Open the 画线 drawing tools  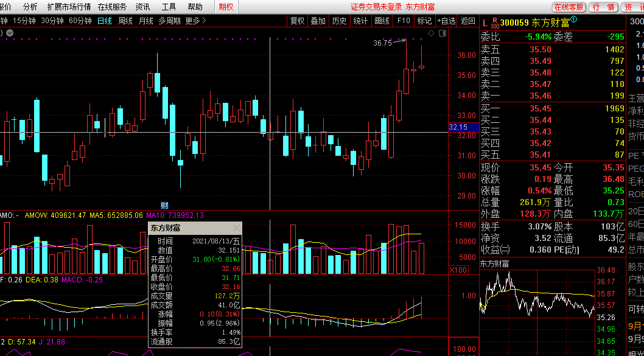point(382,21)
